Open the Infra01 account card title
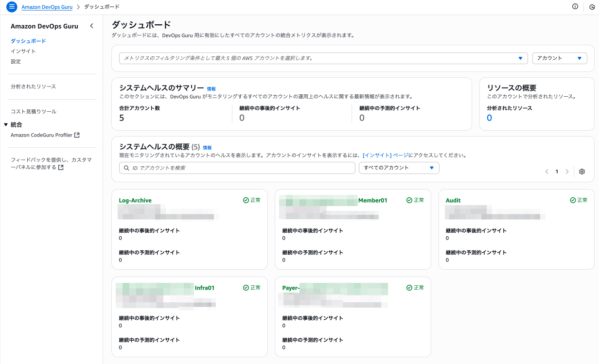Image resolution: width=599 pixels, height=364 pixels. [205, 288]
